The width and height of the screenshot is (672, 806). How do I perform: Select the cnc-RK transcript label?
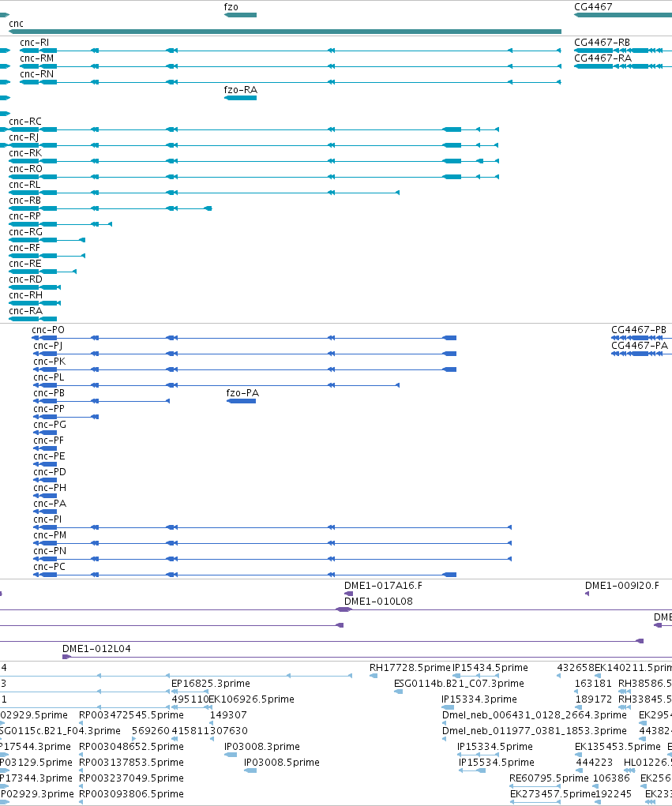(x=25, y=153)
